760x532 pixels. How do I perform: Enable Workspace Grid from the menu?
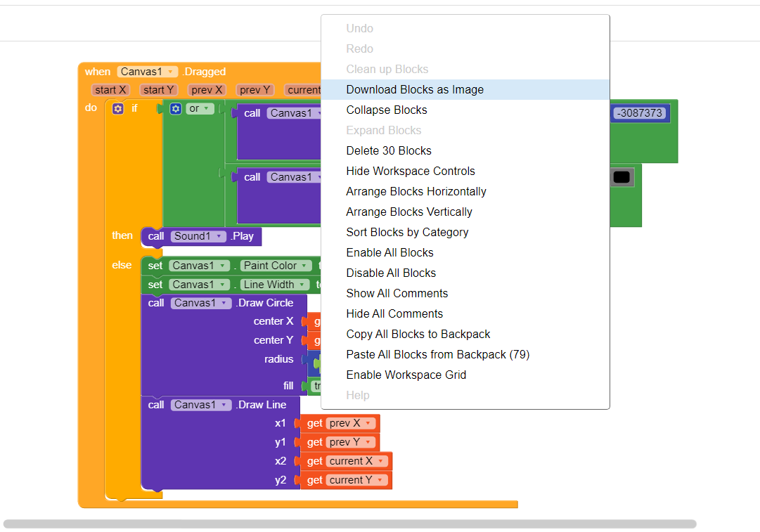406,375
